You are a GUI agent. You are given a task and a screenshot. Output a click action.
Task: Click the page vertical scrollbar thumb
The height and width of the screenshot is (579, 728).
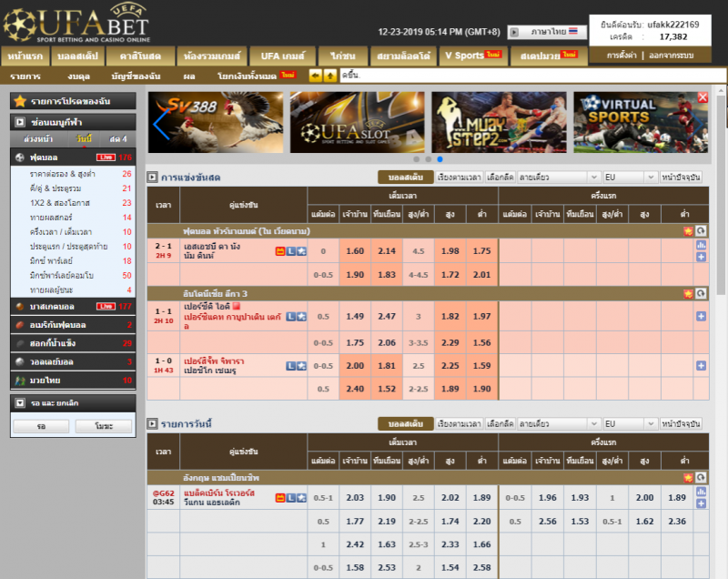[721, 195]
